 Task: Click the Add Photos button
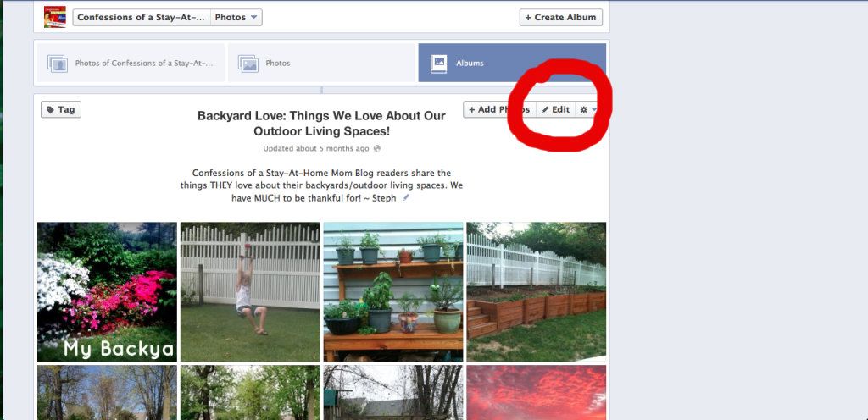click(x=499, y=109)
